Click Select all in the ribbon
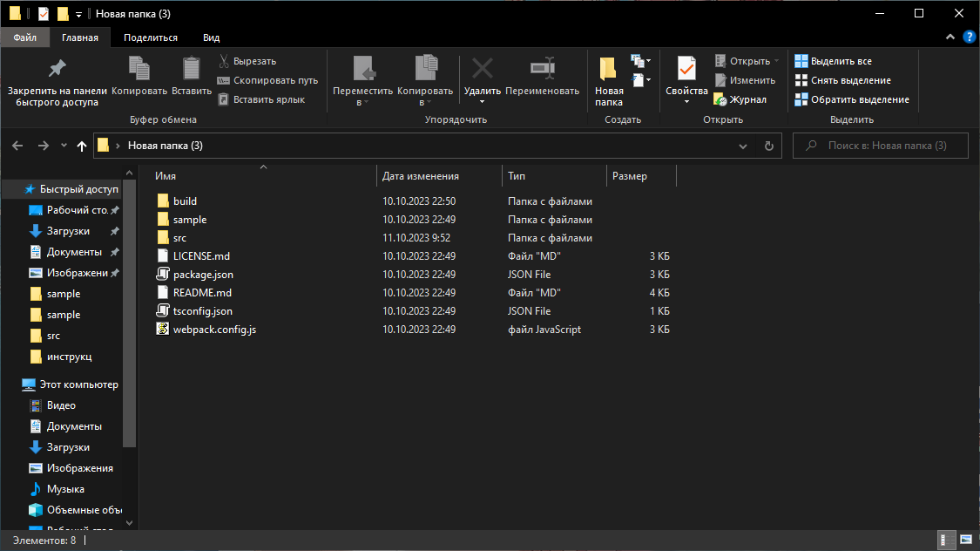 pos(833,61)
